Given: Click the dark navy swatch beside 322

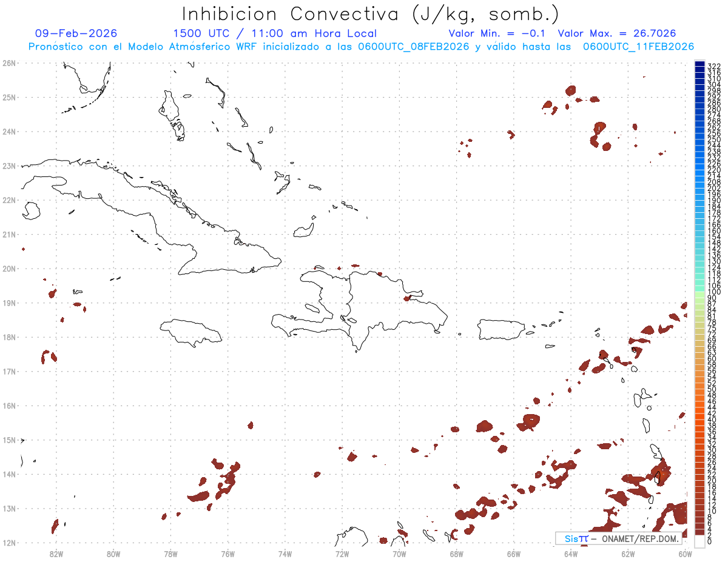Looking at the screenshot, I should click(x=699, y=64).
